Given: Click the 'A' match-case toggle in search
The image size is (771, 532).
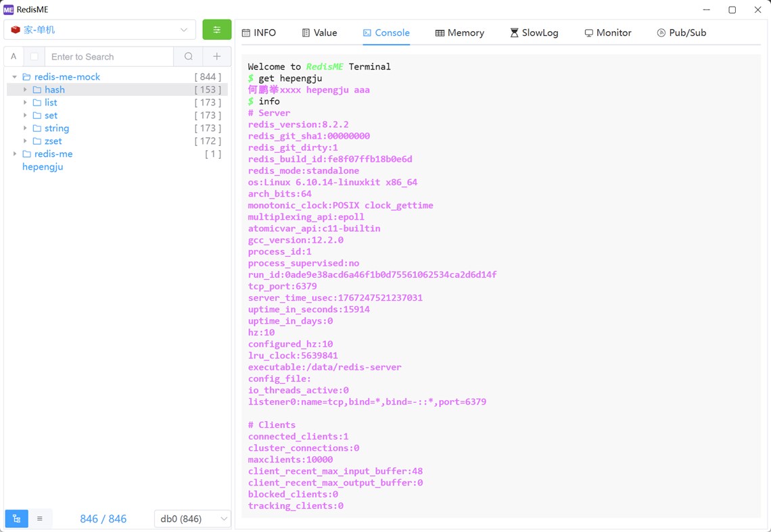Looking at the screenshot, I should 14,57.
